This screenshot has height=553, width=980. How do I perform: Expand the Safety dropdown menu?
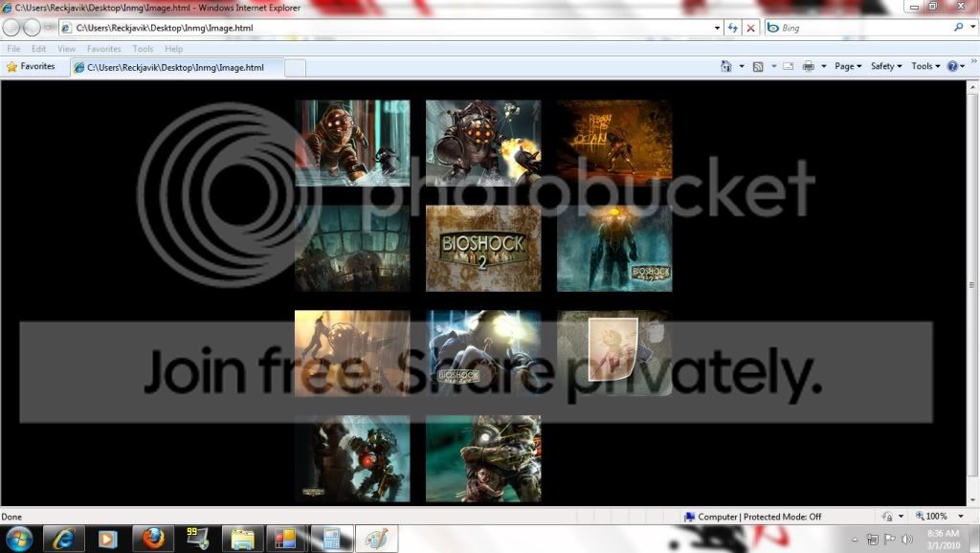coord(886,66)
